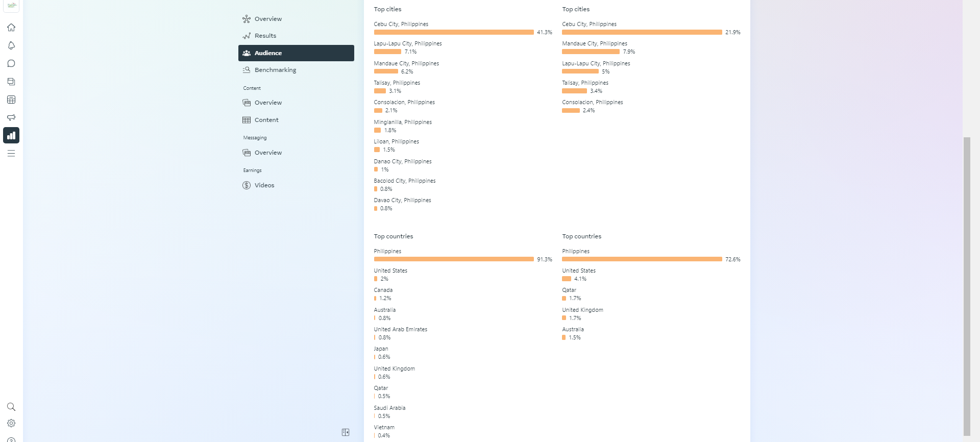This screenshot has width=980, height=442.
Task: Click the 1.2% Canada value
Action: (385, 298)
